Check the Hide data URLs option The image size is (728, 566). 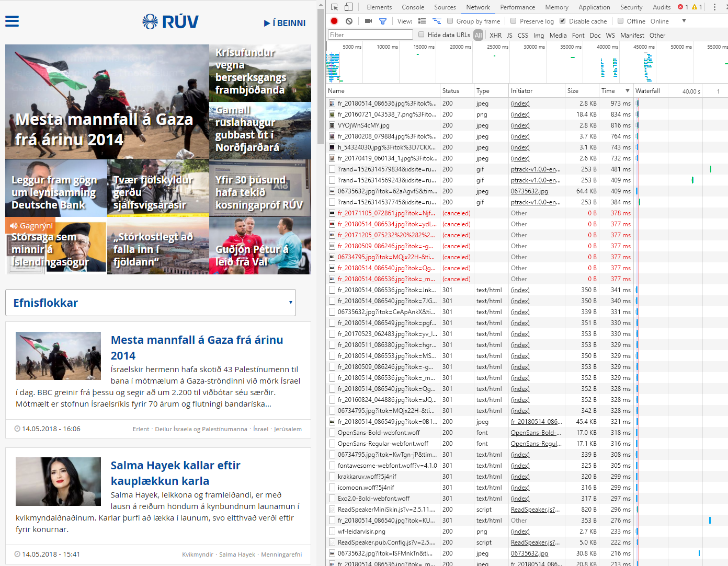tap(422, 35)
